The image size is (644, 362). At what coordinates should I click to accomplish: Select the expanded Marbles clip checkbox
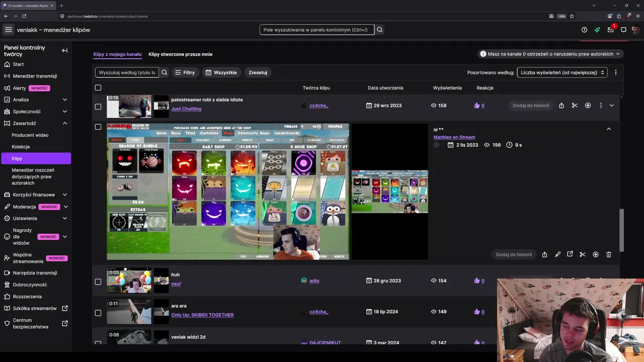click(x=98, y=127)
